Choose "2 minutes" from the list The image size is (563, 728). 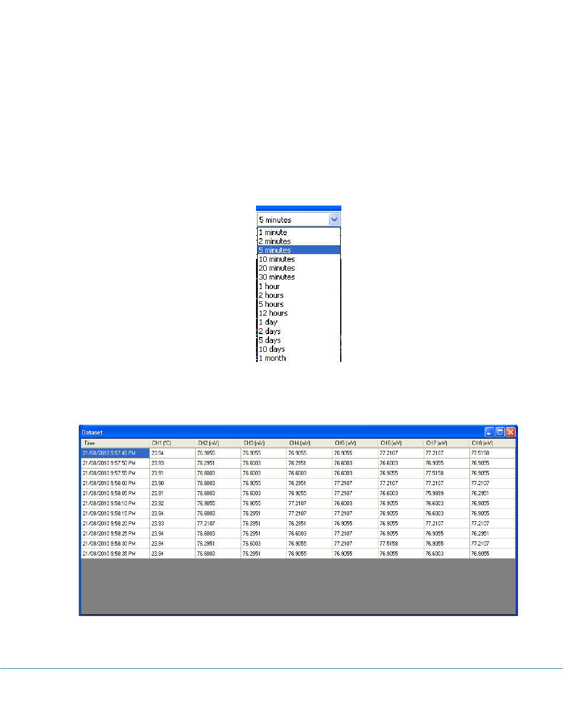(x=299, y=241)
